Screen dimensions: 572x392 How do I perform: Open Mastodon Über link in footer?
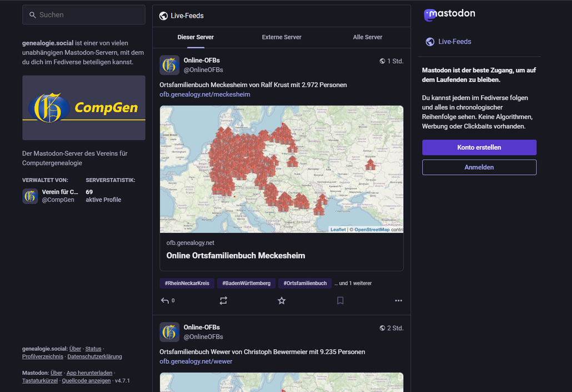pyautogui.click(x=56, y=373)
